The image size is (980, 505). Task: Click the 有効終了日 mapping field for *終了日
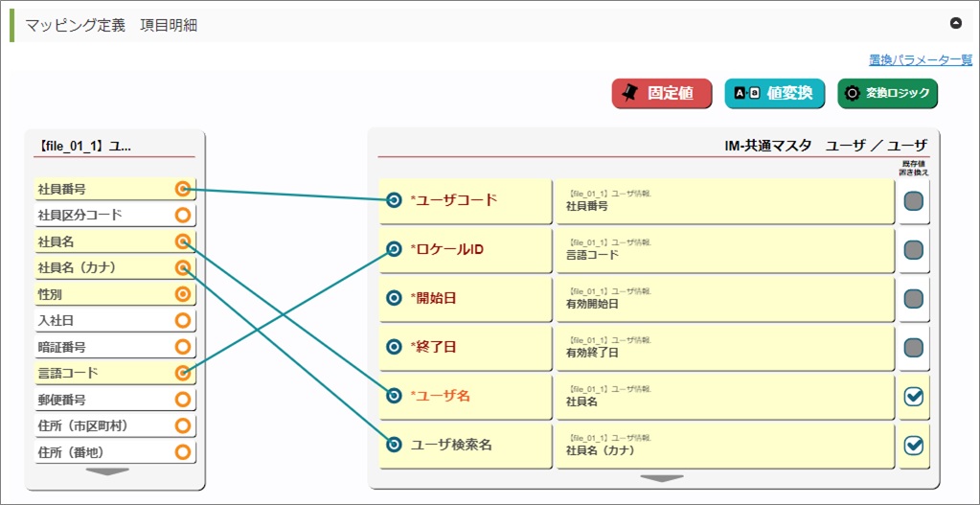[x=725, y=347]
